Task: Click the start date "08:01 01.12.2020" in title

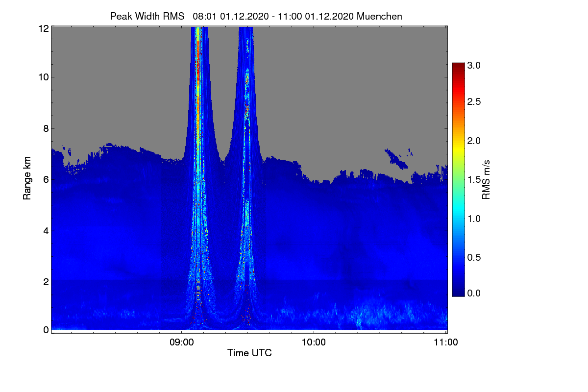Action: click(x=231, y=16)
